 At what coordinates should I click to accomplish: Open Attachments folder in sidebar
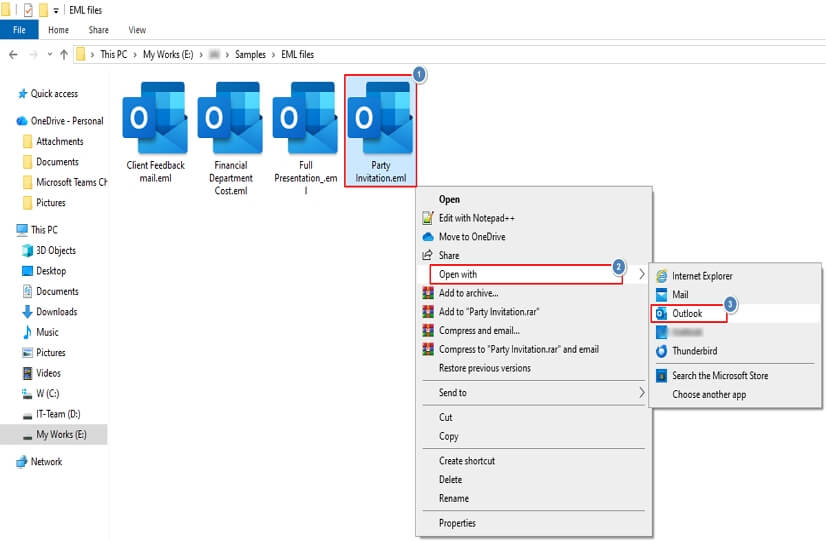(60, 142)
